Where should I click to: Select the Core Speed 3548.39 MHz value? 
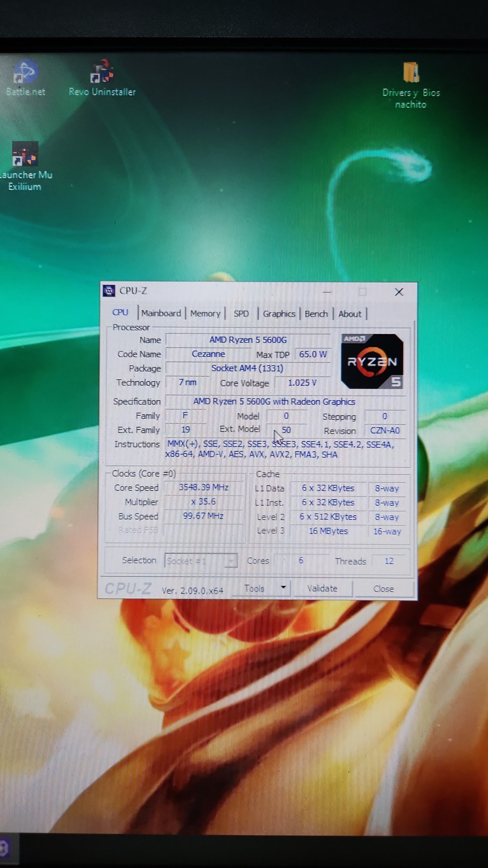[x=204, y=487]
